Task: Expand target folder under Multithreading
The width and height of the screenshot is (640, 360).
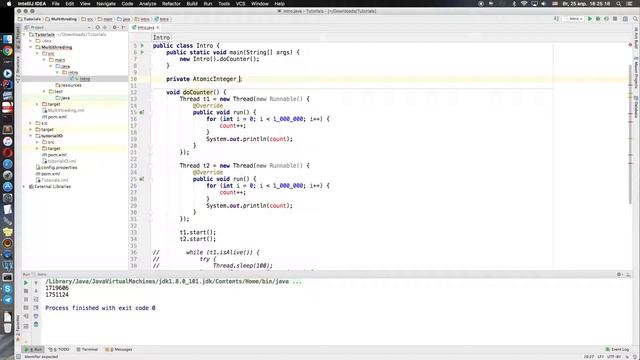Action: coord(38,104)
